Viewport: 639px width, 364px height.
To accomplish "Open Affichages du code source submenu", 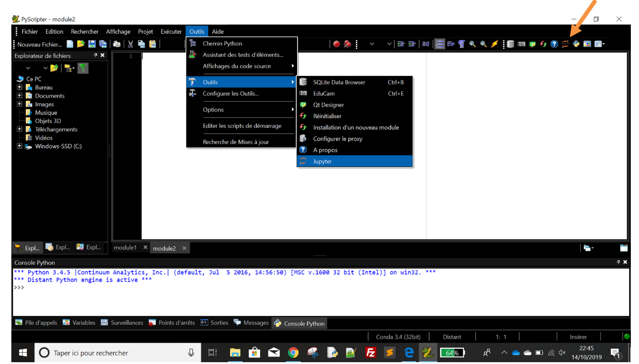I will click(241, 66).
